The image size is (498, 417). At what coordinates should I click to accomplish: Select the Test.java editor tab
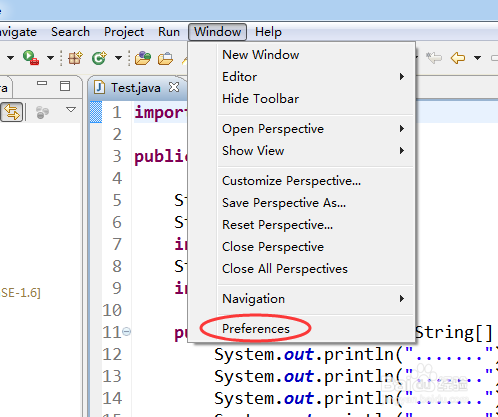click(x=136, y=88)
